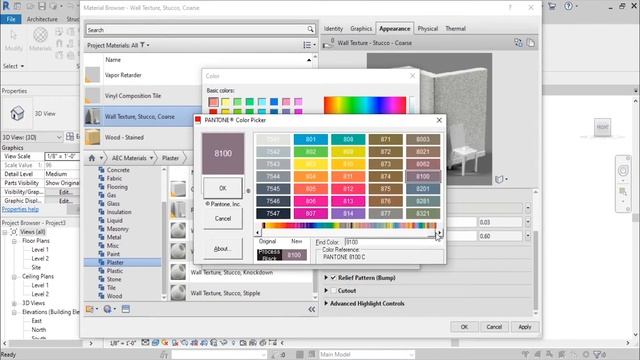Switch to the Thermal tab
640x360 pixels.
[x=455, y=29]
